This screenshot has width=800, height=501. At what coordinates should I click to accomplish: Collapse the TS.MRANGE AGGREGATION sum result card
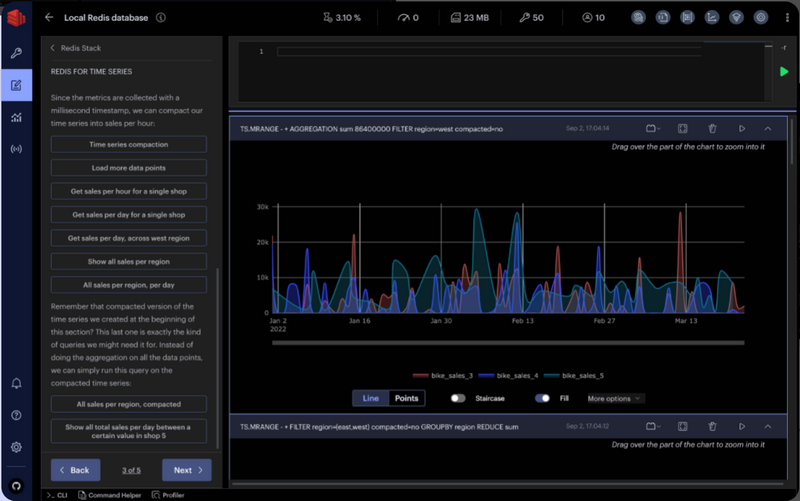[768, 129]
